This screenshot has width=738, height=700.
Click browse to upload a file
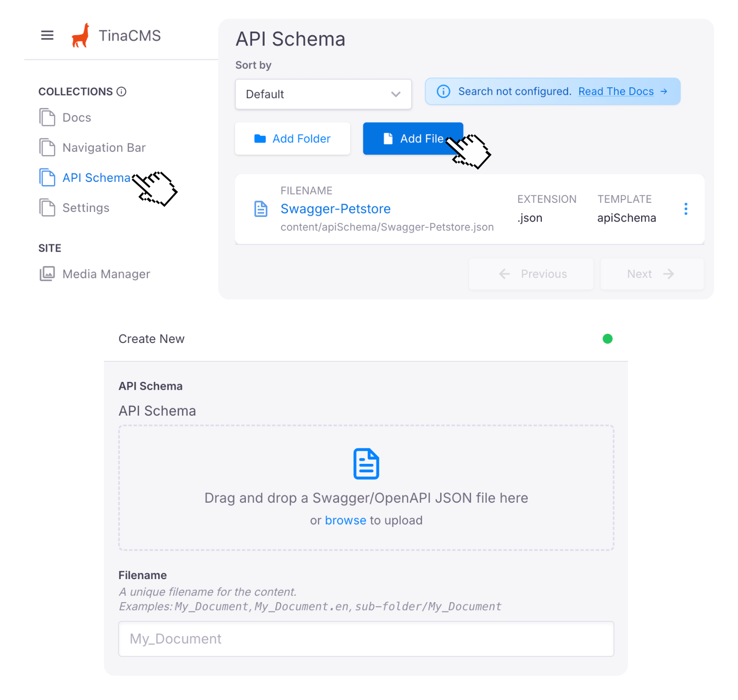tap(345, 521)
